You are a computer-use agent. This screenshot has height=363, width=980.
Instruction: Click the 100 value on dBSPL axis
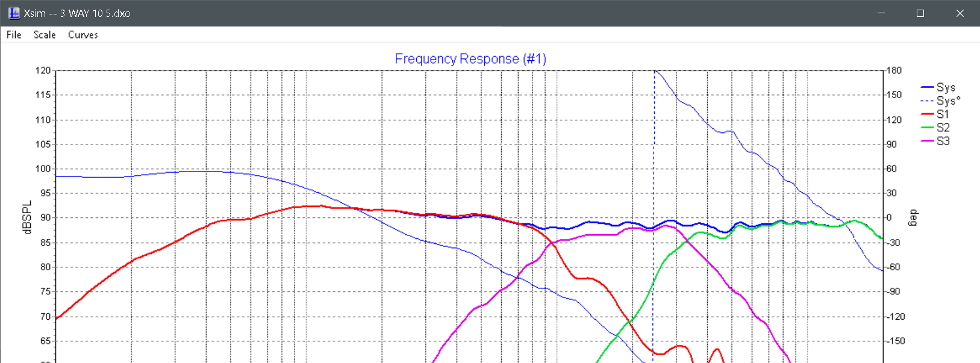(x=43, y=169)
